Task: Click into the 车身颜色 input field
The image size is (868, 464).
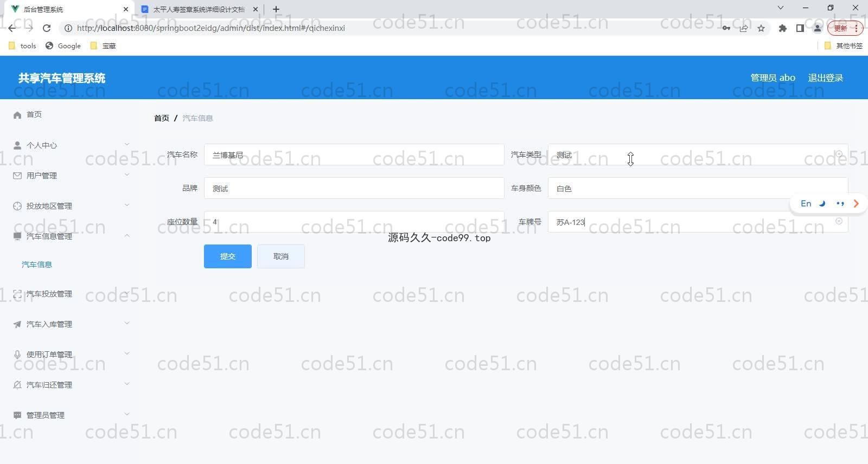Action: click(x=698, y=188)
